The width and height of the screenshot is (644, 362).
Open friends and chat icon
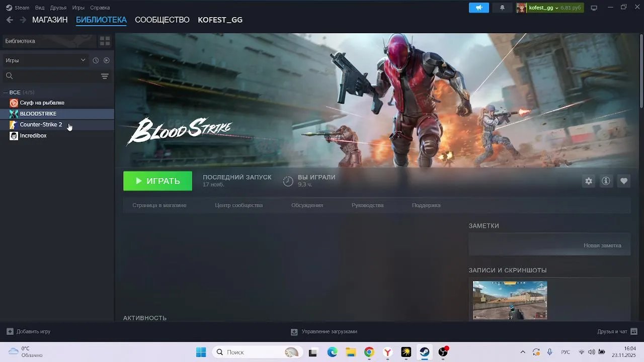tap(634, 331)
